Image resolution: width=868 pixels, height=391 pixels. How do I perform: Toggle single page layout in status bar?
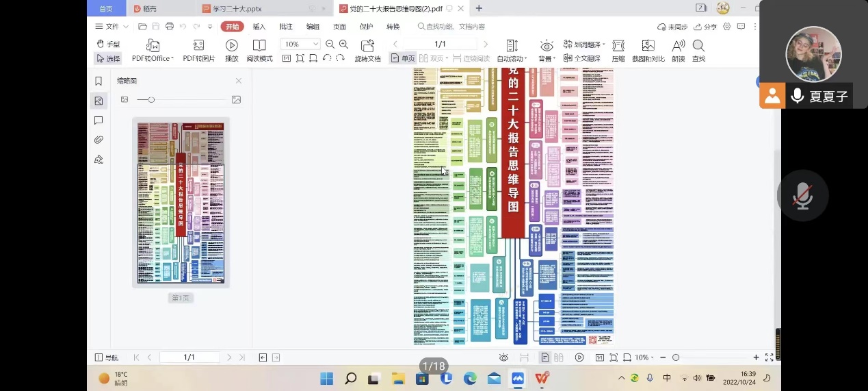tap(545, 357)
